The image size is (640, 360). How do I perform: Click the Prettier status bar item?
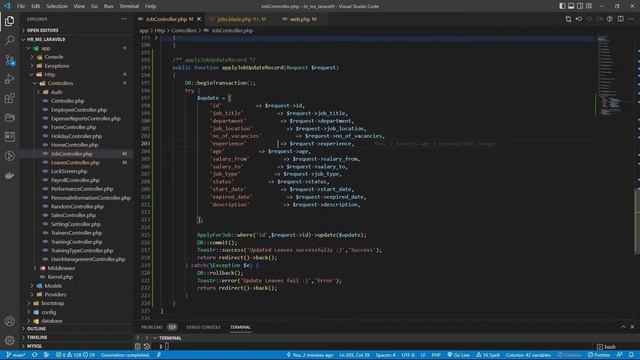coord(599,355)
